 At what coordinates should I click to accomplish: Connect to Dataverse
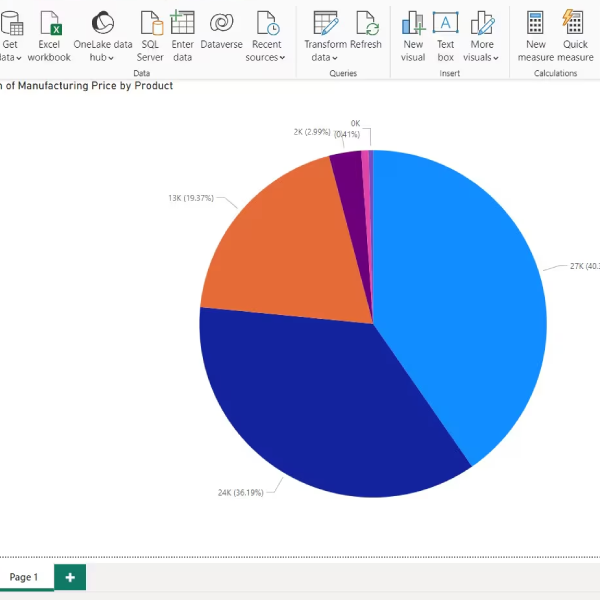pos(222,31)
